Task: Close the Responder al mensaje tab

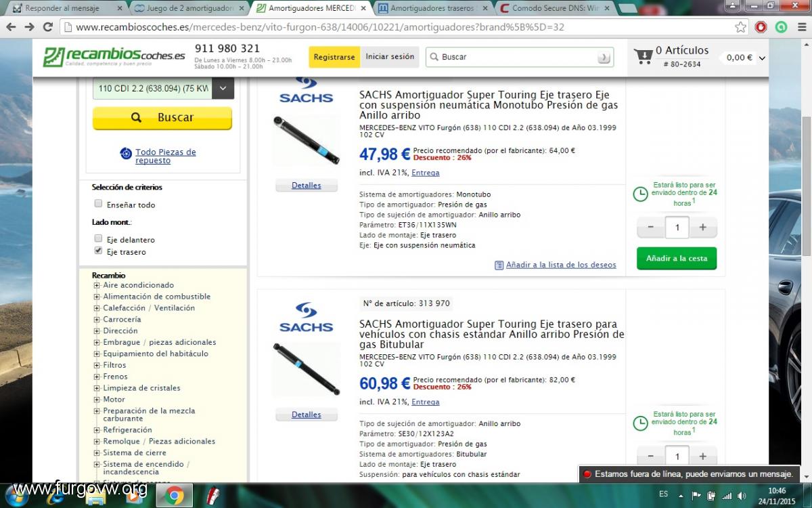Action: pos(120,8)
